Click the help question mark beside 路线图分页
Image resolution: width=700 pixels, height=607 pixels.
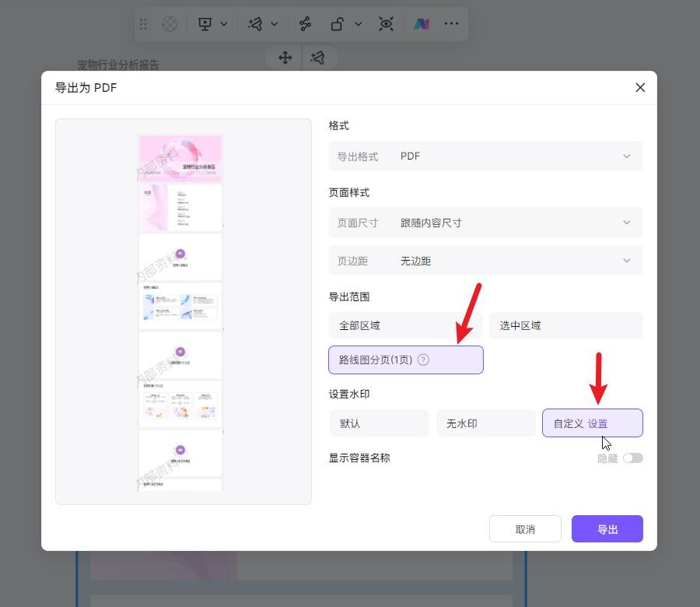[423, 360]
